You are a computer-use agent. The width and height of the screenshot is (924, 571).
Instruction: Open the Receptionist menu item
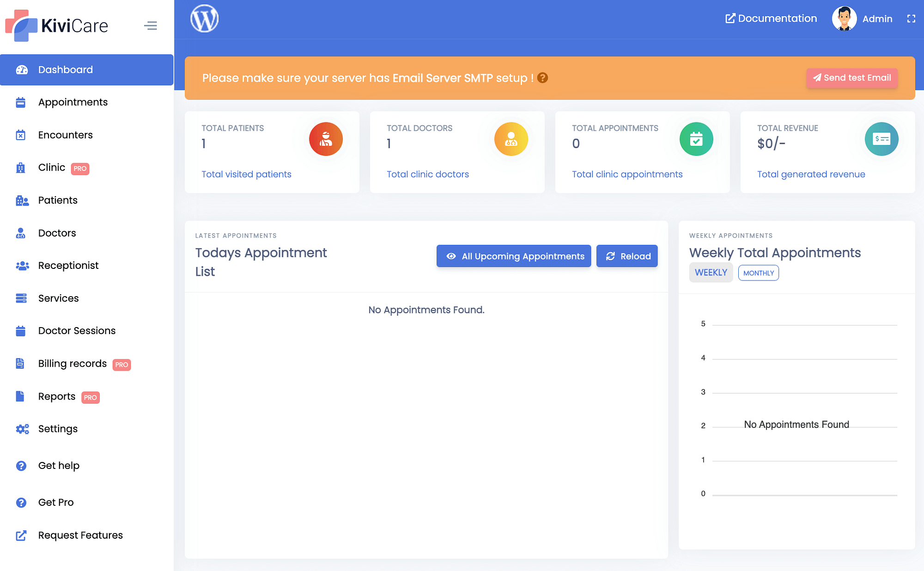click(68, 265)
